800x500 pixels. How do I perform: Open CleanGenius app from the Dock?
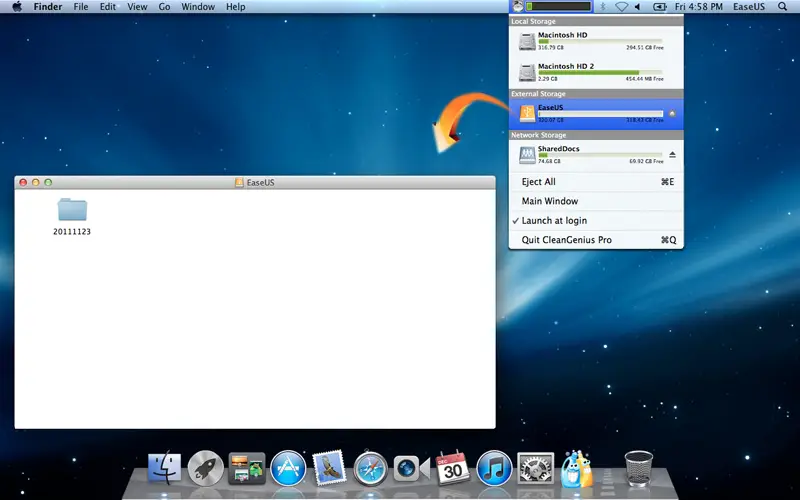(577, 468)
